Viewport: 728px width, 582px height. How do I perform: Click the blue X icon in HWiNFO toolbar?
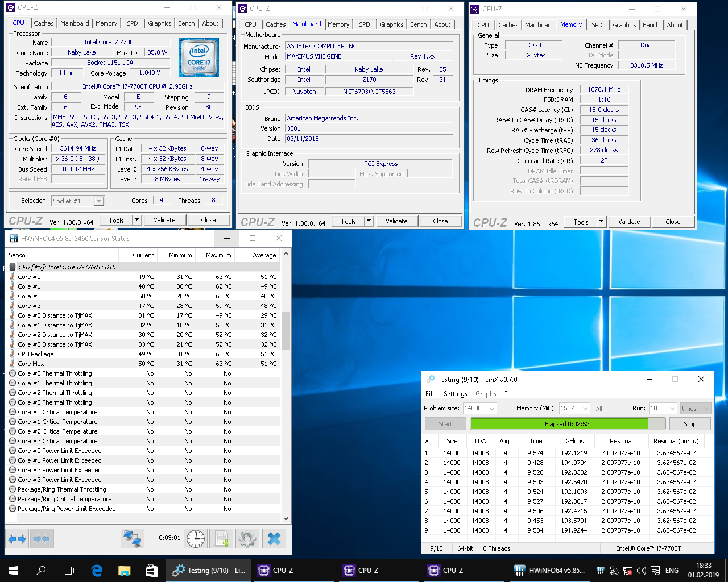[274, 538]
